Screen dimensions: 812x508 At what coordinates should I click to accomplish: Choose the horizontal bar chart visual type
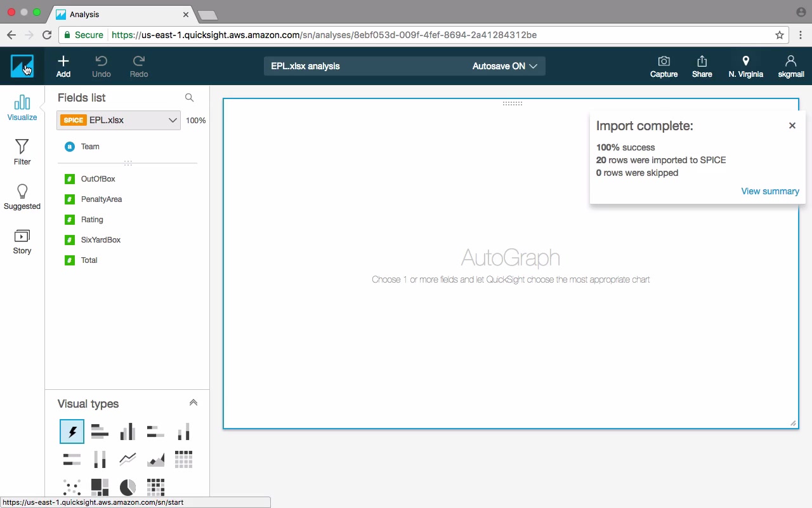(x=100, y=432)
